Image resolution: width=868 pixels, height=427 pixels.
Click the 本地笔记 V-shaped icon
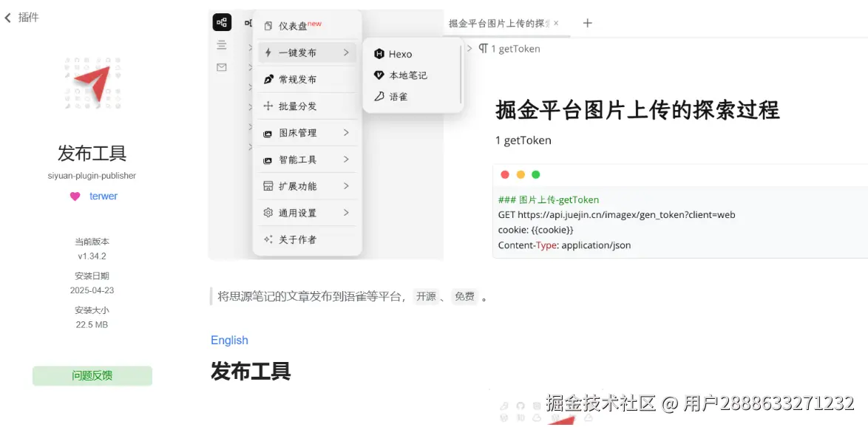(379, 75)
